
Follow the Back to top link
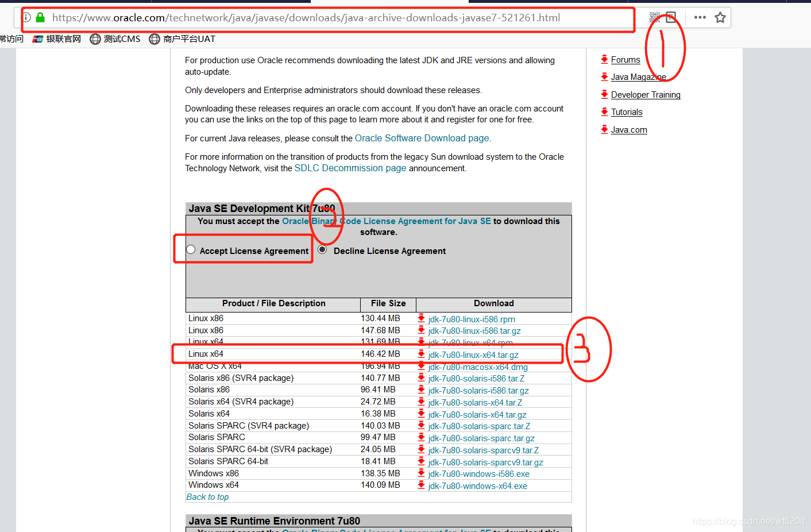(x=207, y=497)
